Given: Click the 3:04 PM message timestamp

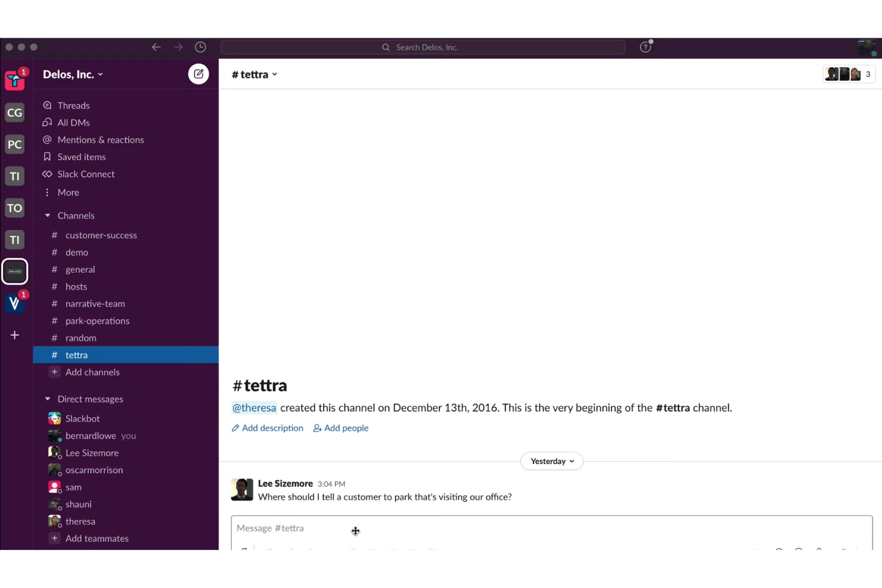Looking at the screenshot, I should point(331,484).
